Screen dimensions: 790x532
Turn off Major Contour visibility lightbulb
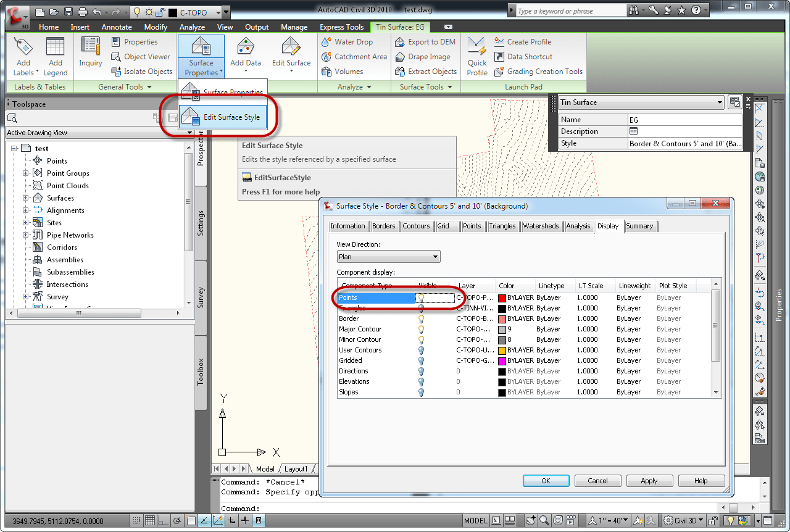coord(422,329)
